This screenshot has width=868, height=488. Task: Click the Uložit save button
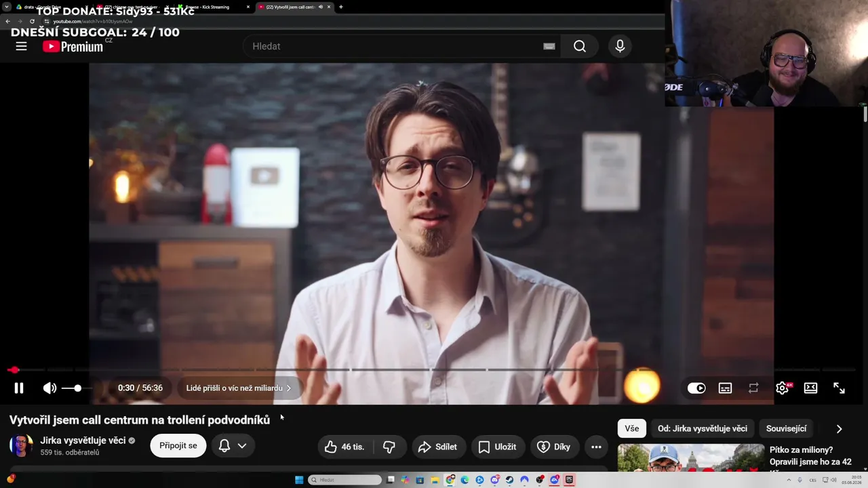coord(498,447)
